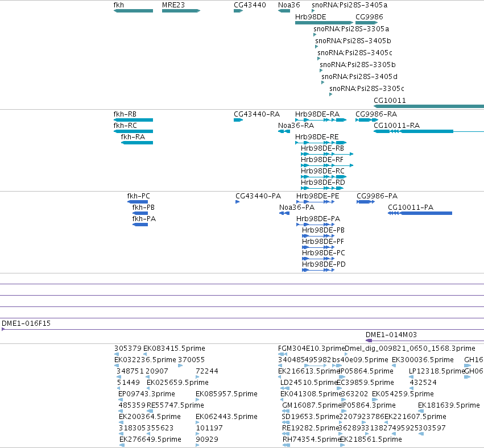
Task: Click EST RE55747.5prime
Action: coord(150,411)
